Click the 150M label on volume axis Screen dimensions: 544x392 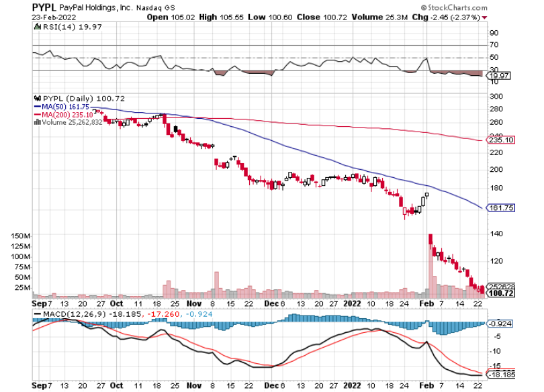20,236
